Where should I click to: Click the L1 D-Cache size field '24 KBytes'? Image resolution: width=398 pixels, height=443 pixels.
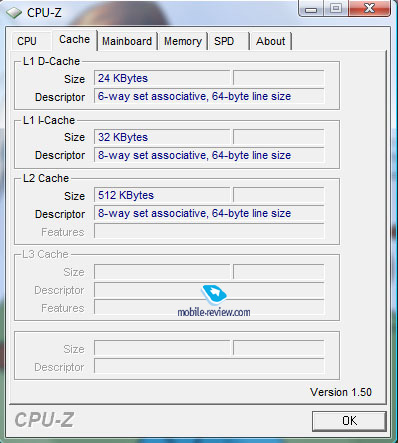pos(162,78)
